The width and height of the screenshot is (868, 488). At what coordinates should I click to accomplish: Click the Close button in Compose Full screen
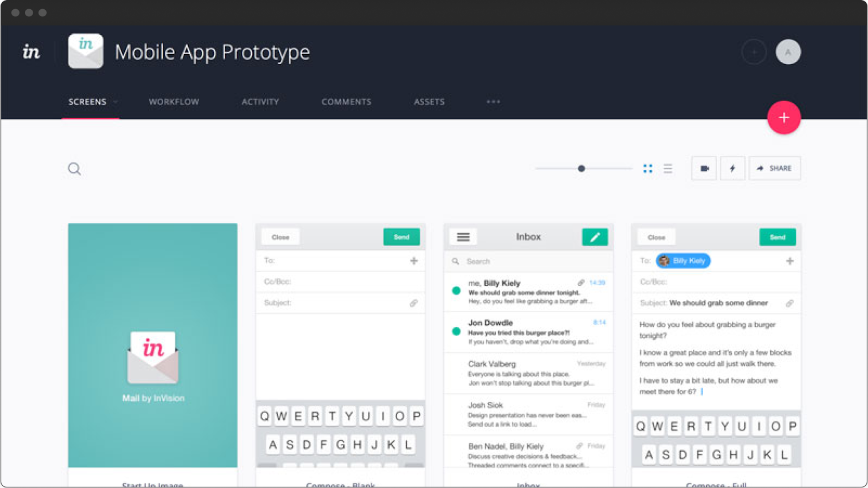(656, 237)
